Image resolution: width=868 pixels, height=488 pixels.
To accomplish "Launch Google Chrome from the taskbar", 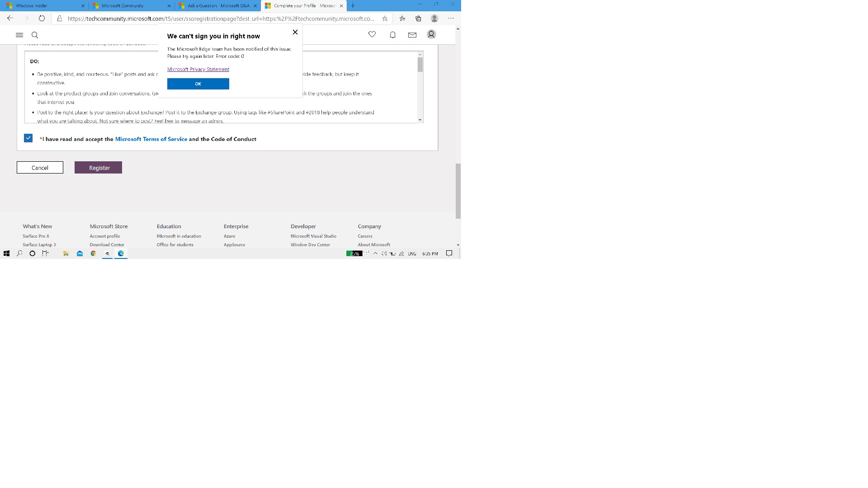I will tap(93, 253).
